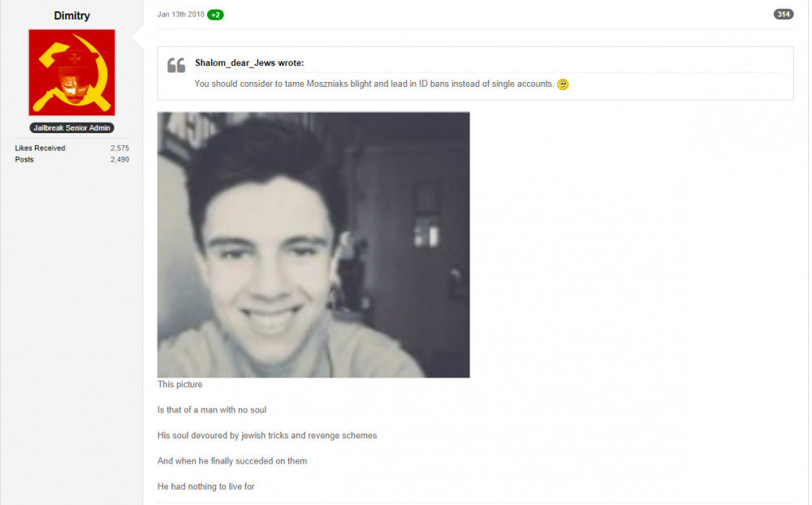Click the rolling eyes smiley emoji
Viewport: 812px width, 505px height.
pyautogui.click(x=563, y=84)
